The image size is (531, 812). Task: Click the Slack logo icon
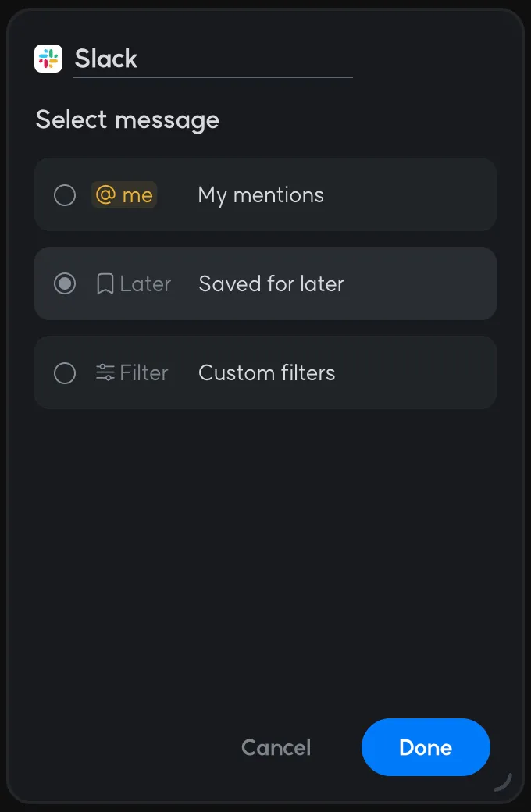tap(48, 59)
